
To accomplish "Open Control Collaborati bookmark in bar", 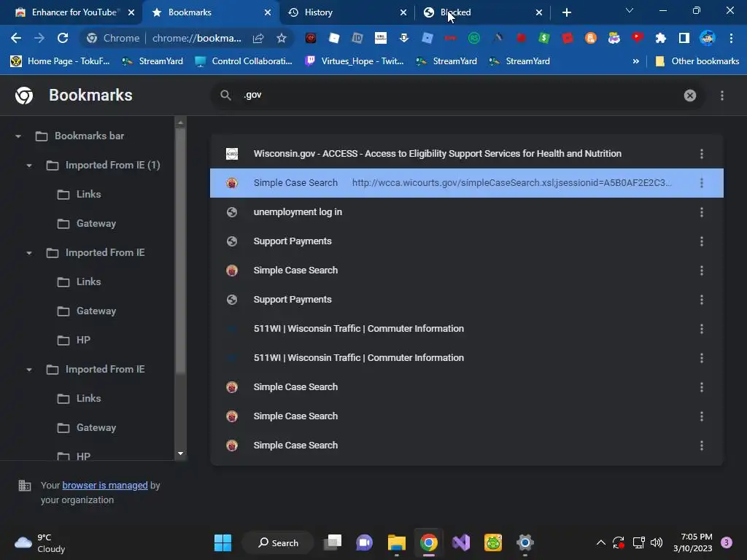I will [x=244, y=61].
